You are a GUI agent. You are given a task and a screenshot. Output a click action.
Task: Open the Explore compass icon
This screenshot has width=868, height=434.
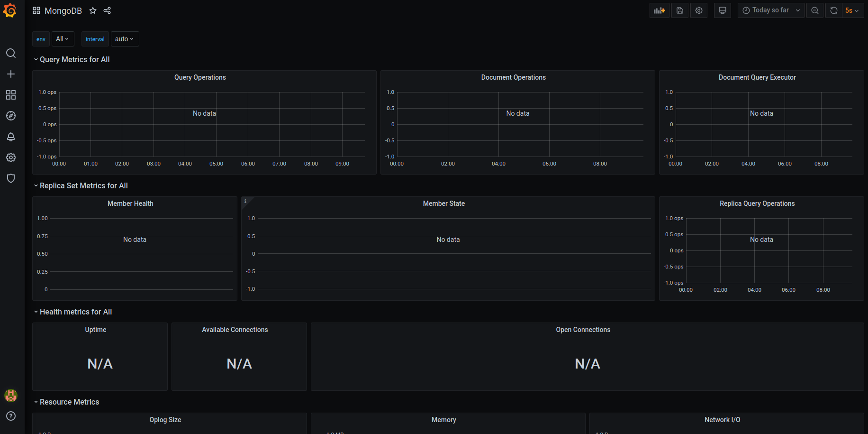tap(11, 116)
